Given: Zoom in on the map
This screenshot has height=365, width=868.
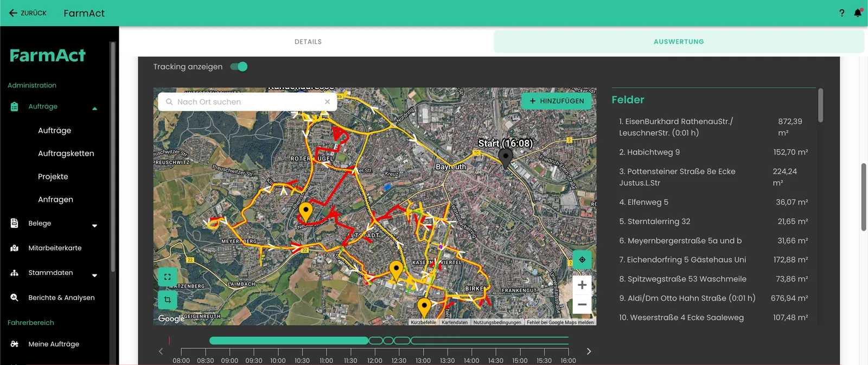Looking at the screenshot, I should click(x=582, y=285).
